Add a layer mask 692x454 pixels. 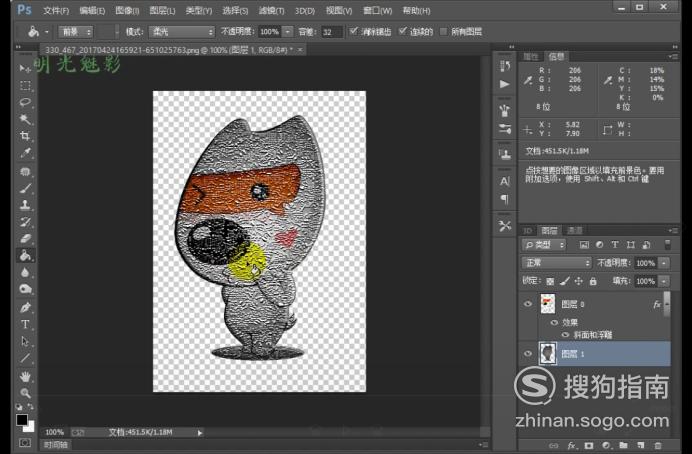tap(589, 446)
